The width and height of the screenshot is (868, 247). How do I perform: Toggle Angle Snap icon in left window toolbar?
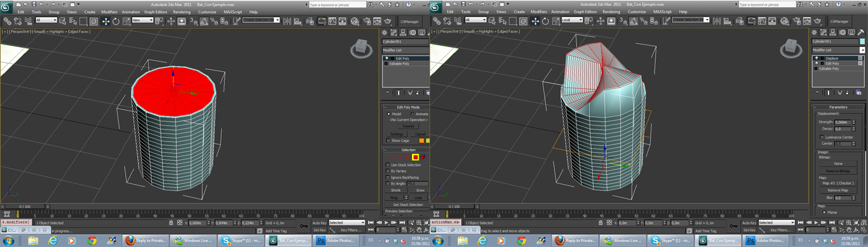click(204, 21)
